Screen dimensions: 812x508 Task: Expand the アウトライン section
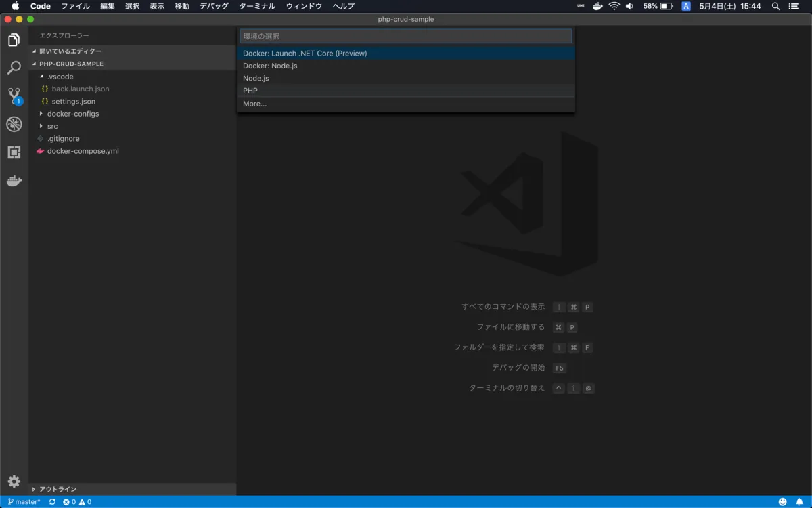pyautogui.click(x=133, y=489)
